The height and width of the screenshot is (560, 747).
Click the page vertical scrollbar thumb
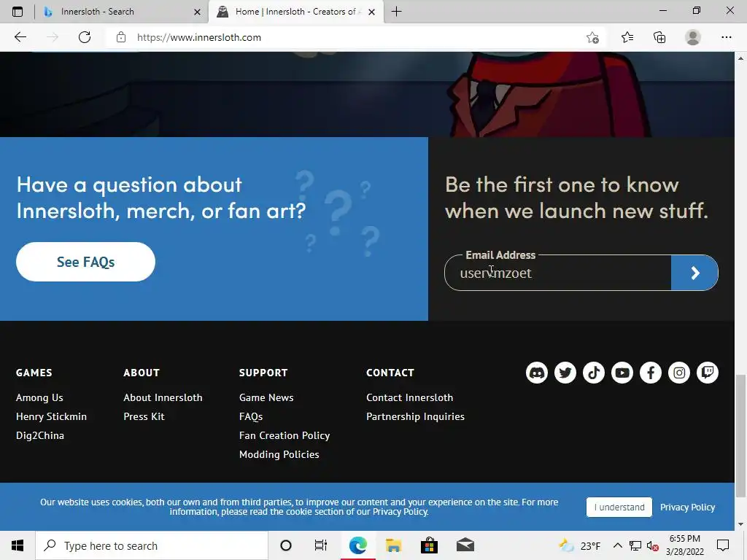tap(740, 436)
